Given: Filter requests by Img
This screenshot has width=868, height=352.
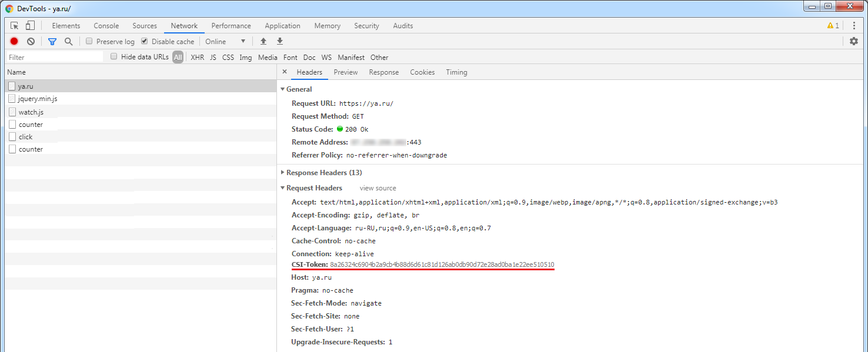Looking at the screenshot, I should pos(246,58).
